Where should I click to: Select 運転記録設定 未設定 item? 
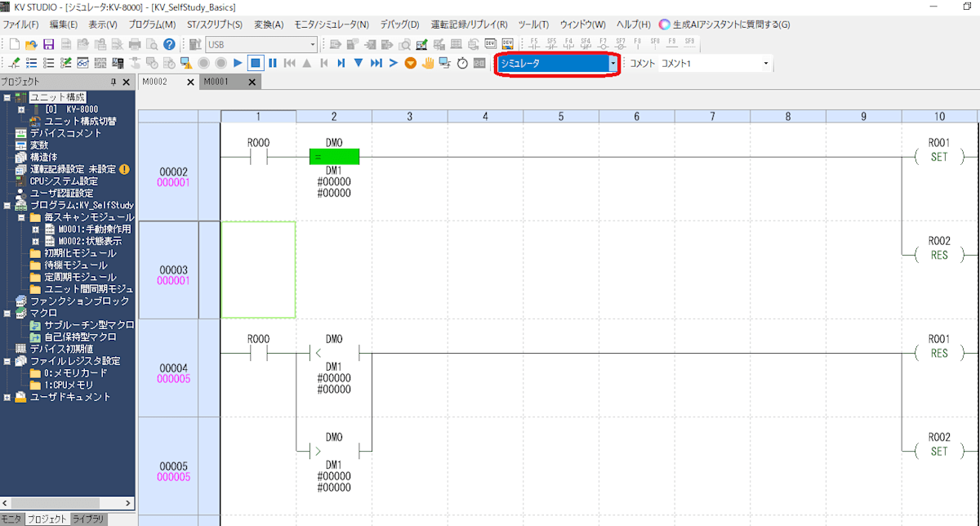point(73,169)
